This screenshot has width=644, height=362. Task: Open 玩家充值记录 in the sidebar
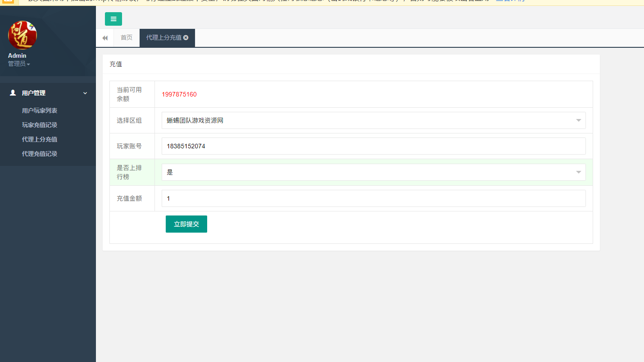click(x=40, y=125)
